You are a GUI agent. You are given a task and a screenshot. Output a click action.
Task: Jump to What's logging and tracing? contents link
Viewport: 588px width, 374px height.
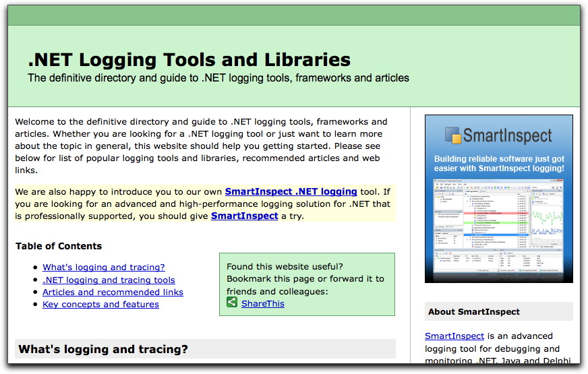[103, 268]
